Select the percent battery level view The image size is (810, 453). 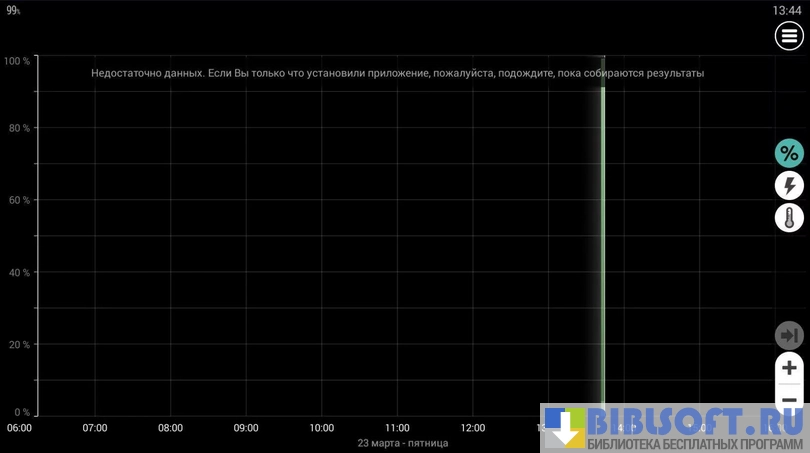789,153
